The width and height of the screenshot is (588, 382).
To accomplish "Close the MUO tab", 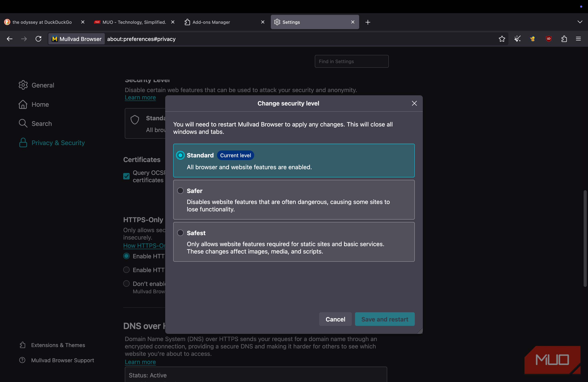I will (173, 22).
